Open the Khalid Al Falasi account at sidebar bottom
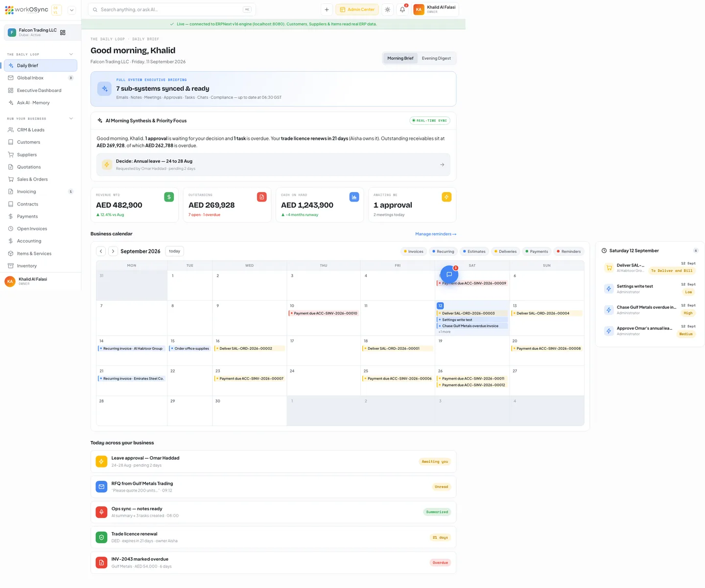705x588 pixels. pos(41,281)
